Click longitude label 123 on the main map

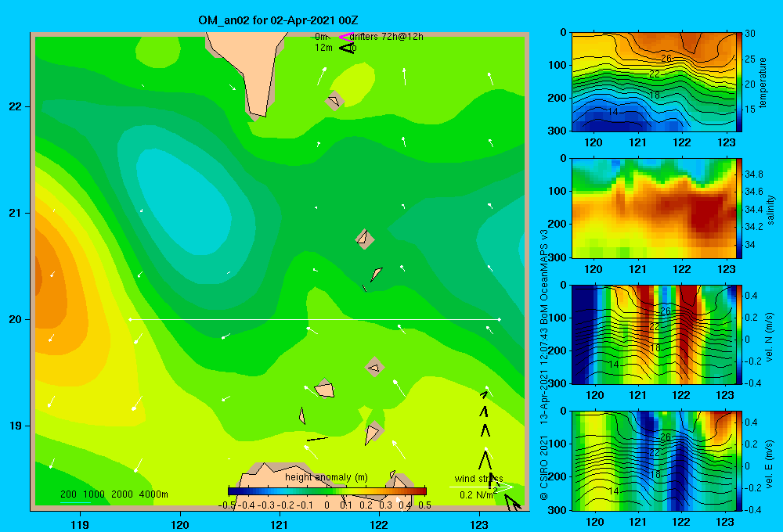click(x=479, y=524)
